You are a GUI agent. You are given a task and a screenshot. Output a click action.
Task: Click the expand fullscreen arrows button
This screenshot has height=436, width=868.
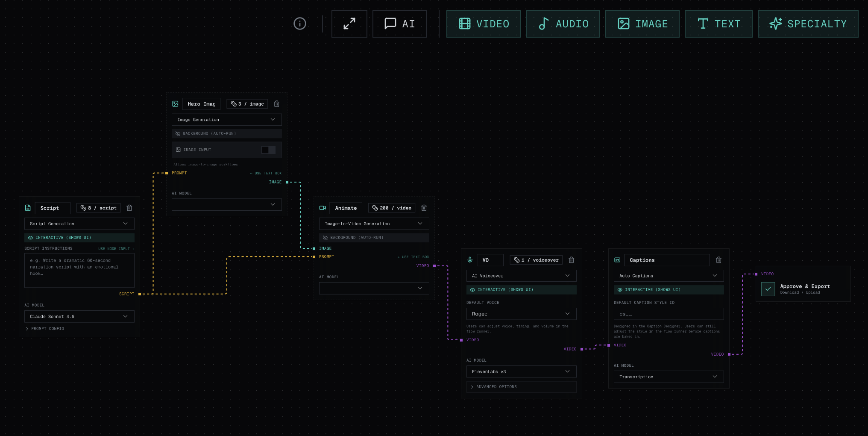click(349, 24)
